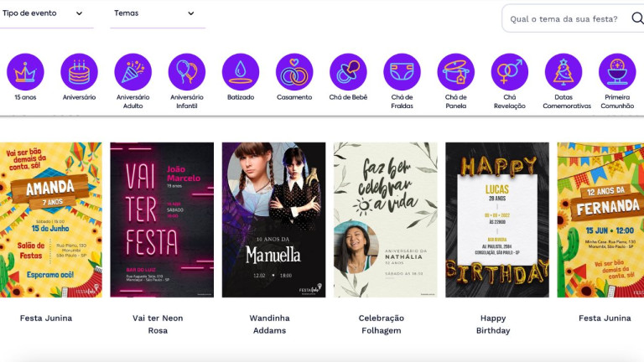Click the Batizado category label
This screenshot has height=362, width=644.
click(x=241, y=97)
